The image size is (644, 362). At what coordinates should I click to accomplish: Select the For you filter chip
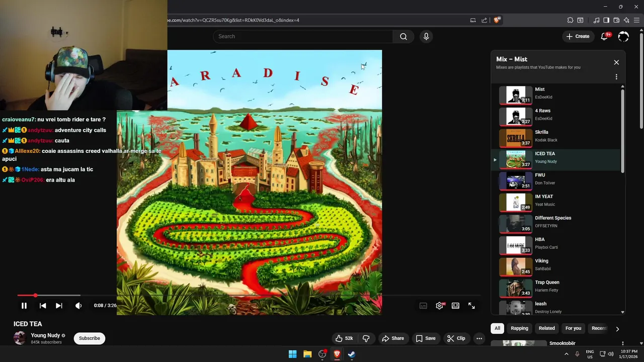[573, 328]
